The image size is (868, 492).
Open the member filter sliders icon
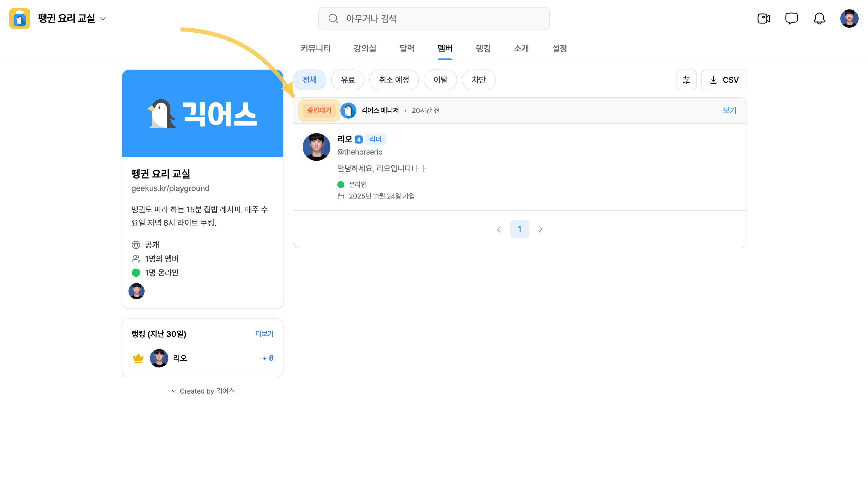(x=686, y=80)
